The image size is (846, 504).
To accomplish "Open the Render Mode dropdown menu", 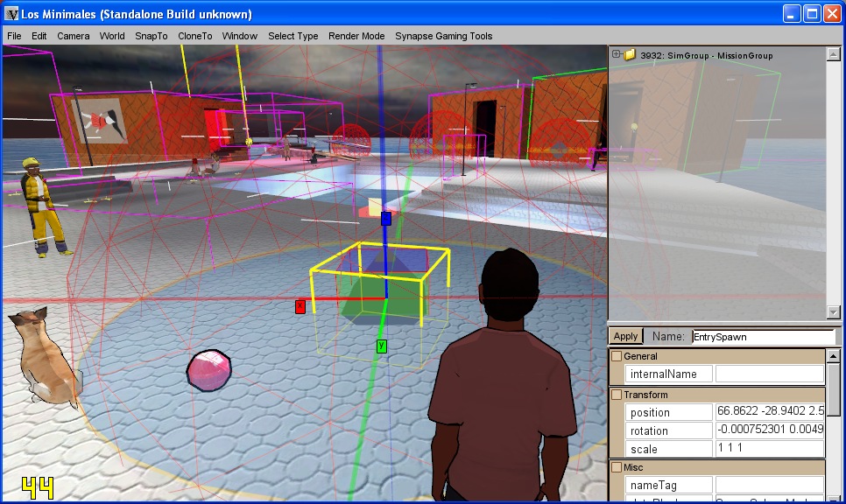I will coord(356,36).
